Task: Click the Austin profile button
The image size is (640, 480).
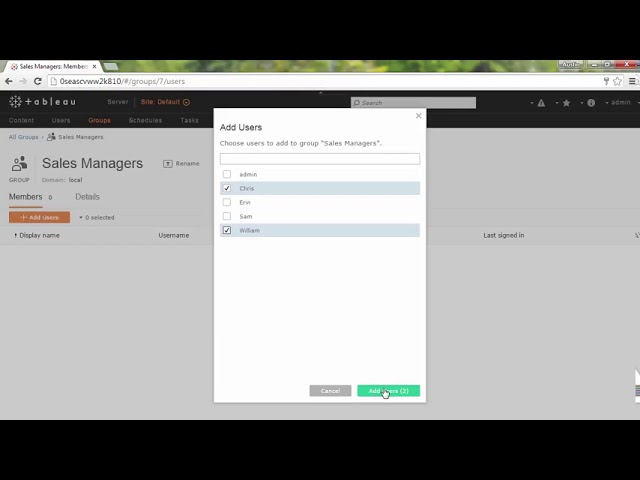Action: click(x=571, y=64)
